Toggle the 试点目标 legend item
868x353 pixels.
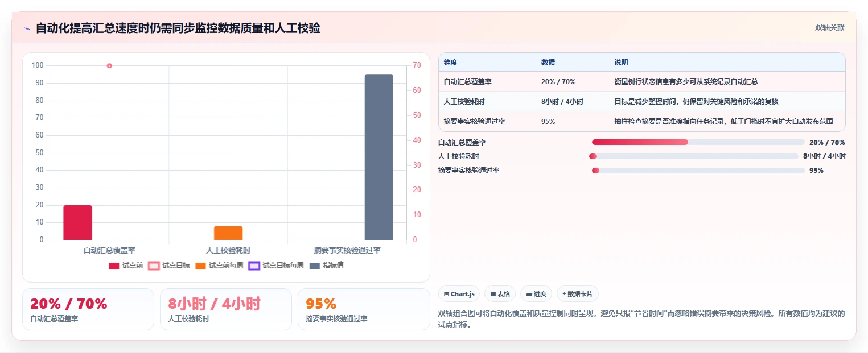[169, 265]
